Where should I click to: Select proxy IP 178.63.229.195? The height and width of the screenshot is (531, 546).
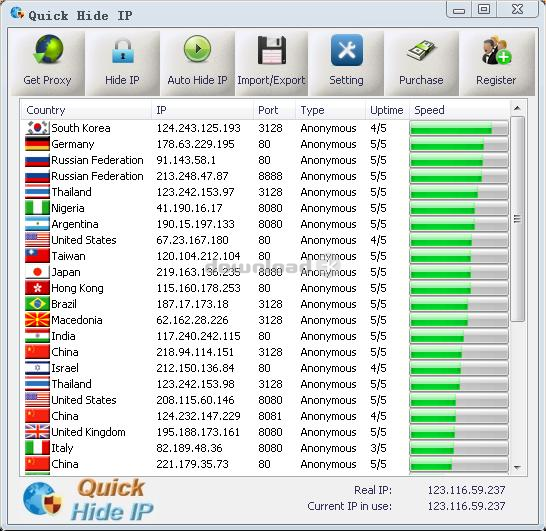[195, 144]
